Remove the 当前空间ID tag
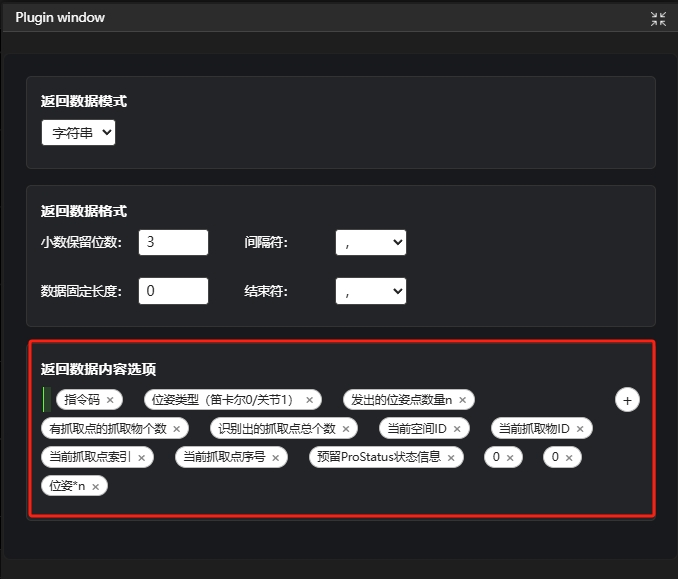Screen dimensions: 678x579 point(457,429)
